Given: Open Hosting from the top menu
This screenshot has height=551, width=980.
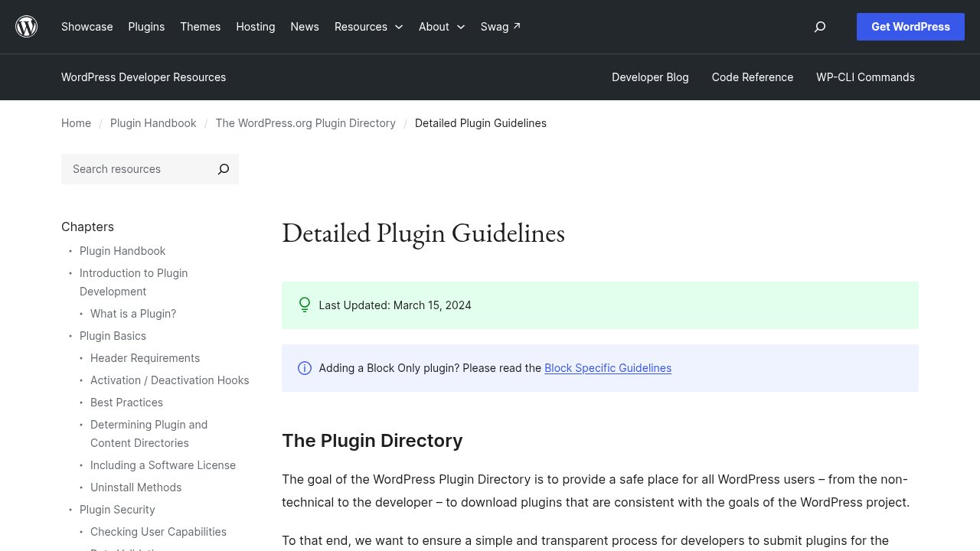Looking at the screenshot, I should [x=256, y=27].
